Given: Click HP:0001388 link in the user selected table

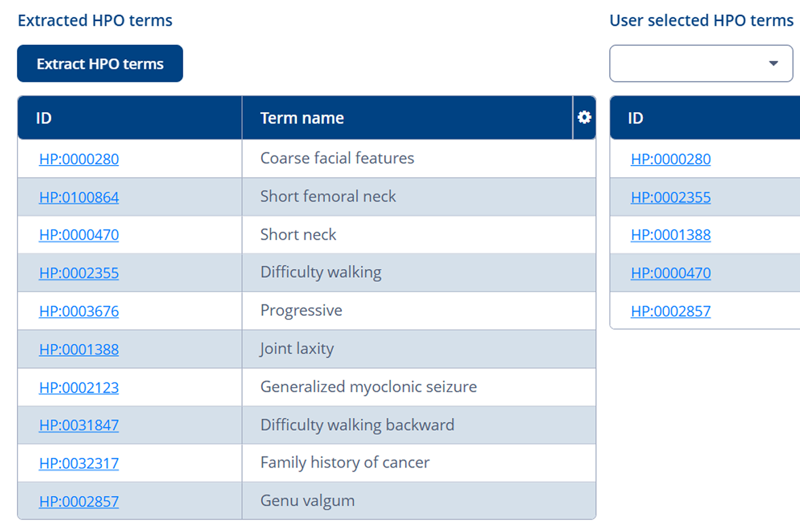Looking at the screenshot, I should (x=670, y=236).
